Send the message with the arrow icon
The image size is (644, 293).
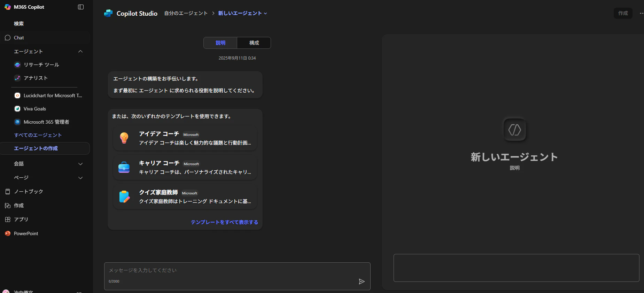pos(362,282)
